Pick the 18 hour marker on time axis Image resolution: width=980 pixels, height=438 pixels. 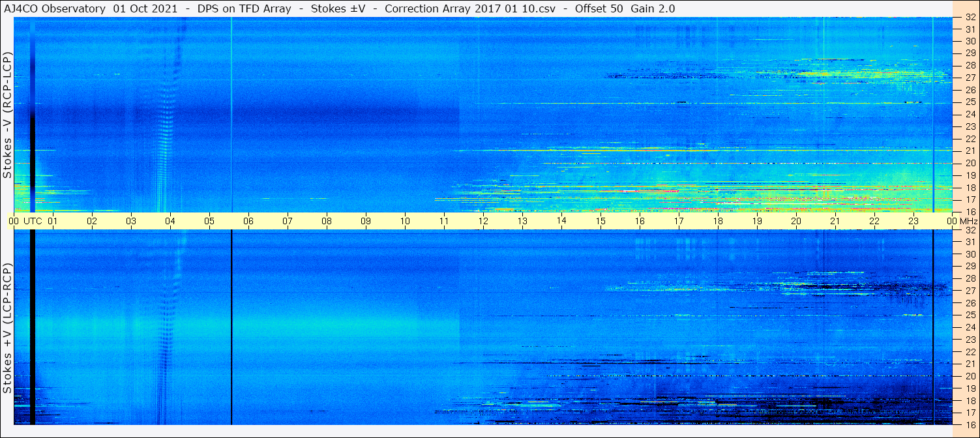coord(718,221)
